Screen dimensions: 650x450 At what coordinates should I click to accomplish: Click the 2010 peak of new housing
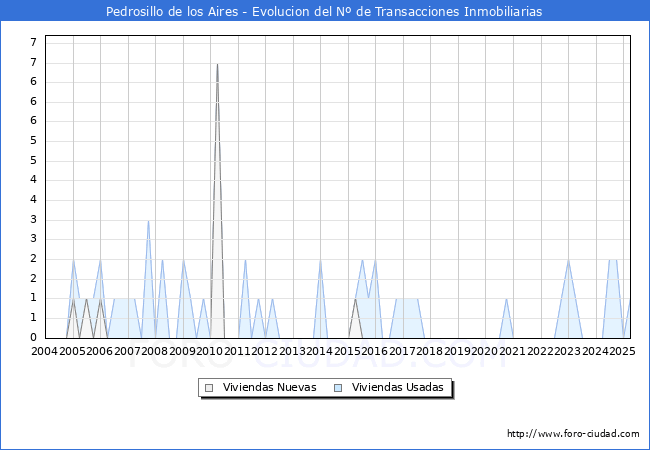(217, 65)
